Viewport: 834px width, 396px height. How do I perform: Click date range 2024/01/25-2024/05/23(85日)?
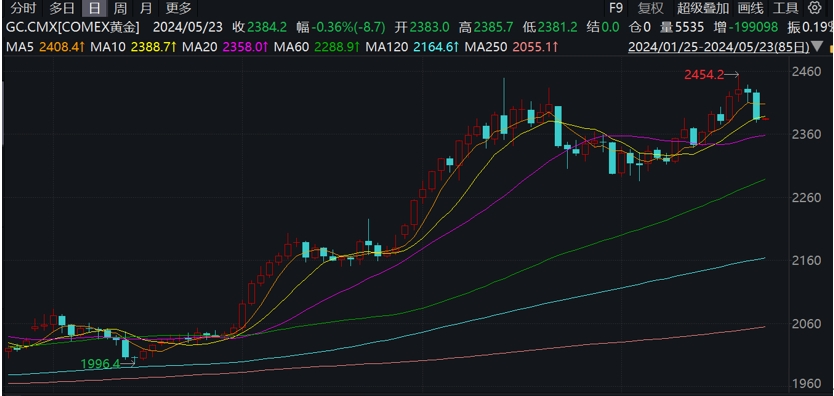coord(719,47)
